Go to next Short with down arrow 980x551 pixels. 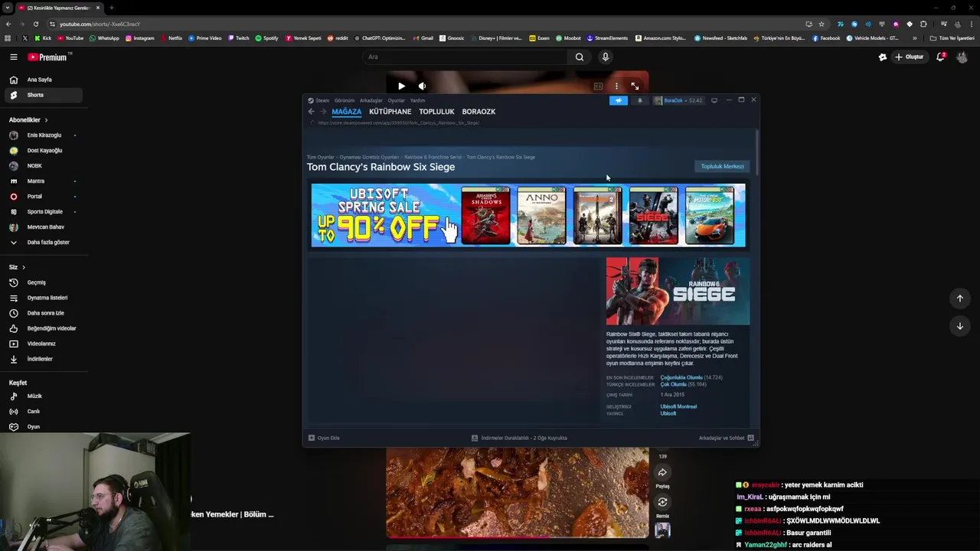coord(959,326)
